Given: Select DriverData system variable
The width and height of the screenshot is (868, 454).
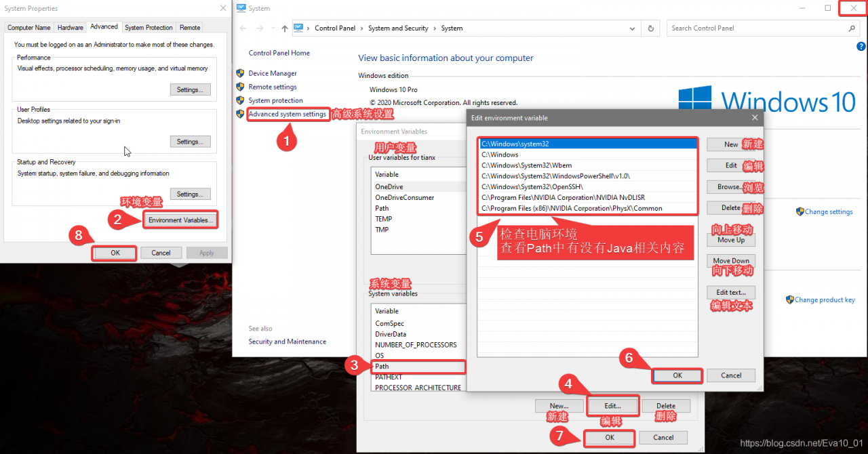Looking at the screenshot, I should [x=419, y=334].
